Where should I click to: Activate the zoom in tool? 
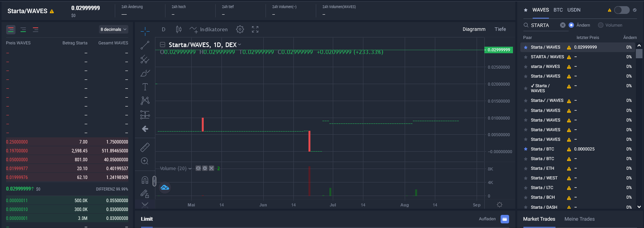point(145,161)
